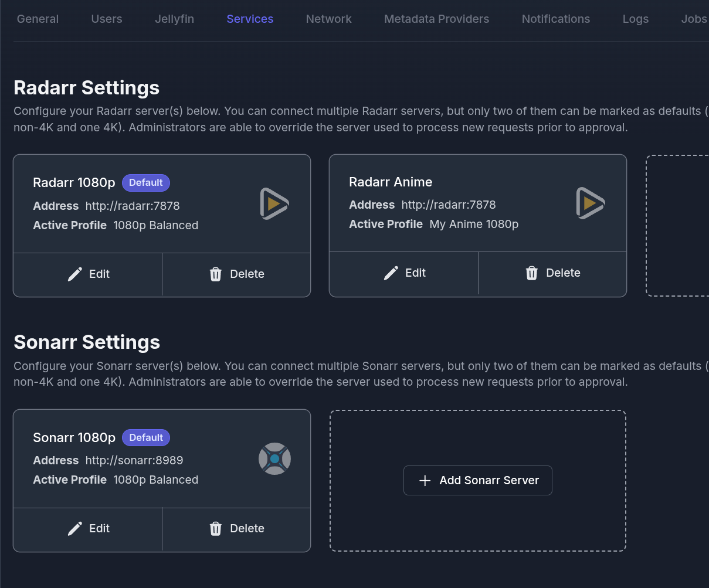709x588 pixels.
Task: Click pencil icon on Radarr 1080p card
Action: click(x=75, y=274)
